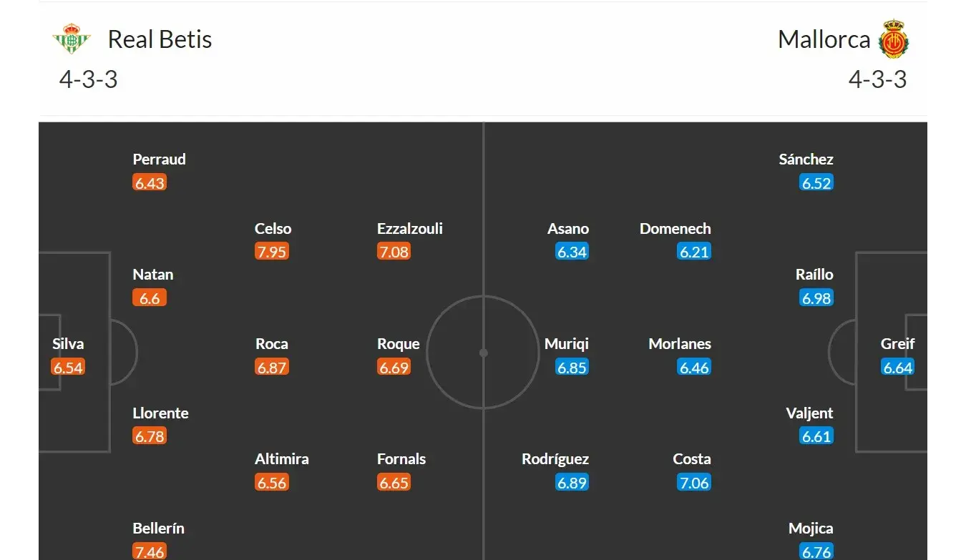The image size is (966, 560).
Task: Select defender Mojica
Action: coord(811,529)
